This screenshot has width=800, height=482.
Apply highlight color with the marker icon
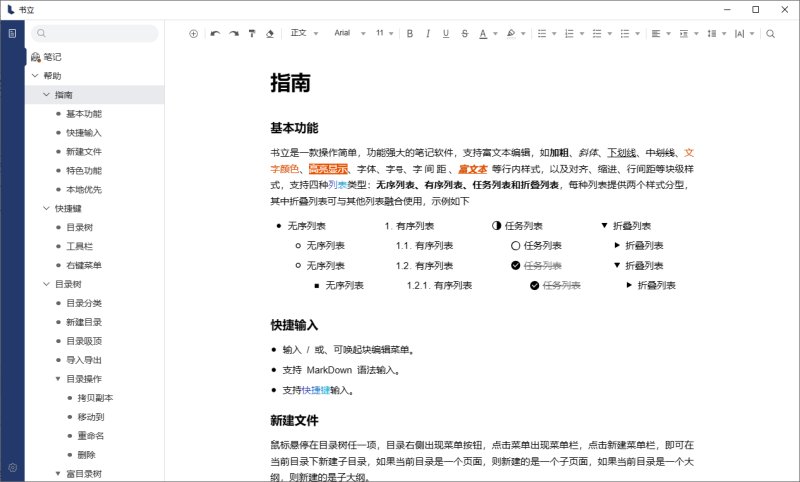point(511,34)
